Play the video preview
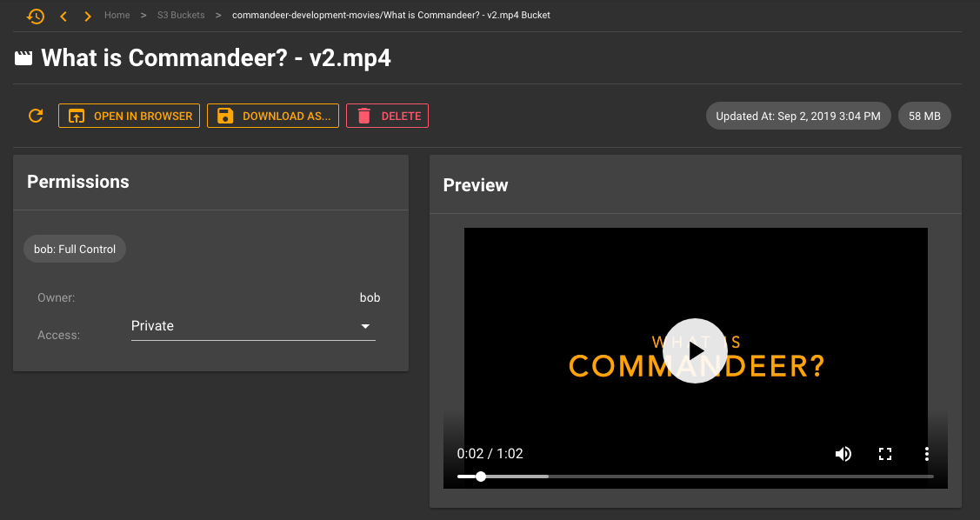The height and width of the screenshot is (520, 980). [695, 350]
